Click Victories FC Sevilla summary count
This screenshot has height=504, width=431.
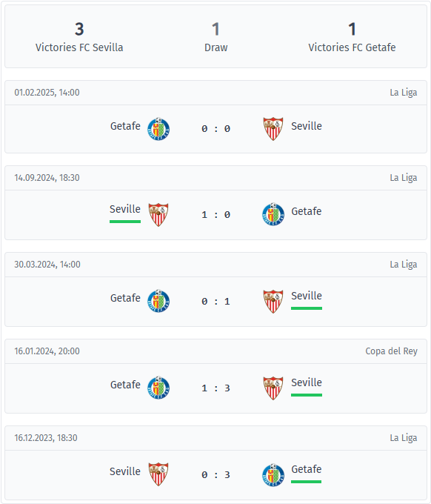point(79,29)
